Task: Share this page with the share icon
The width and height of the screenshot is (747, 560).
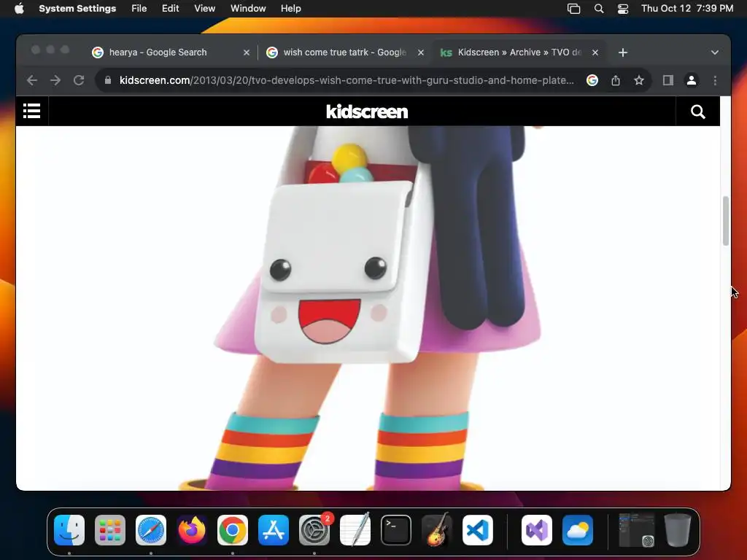Action: click(x=616, y=80)
